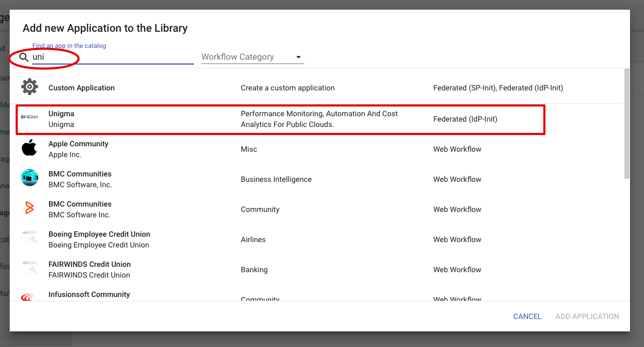Click the 'Add new Application to the Library' heading
644x347 pixels.
tap(105, 28)
